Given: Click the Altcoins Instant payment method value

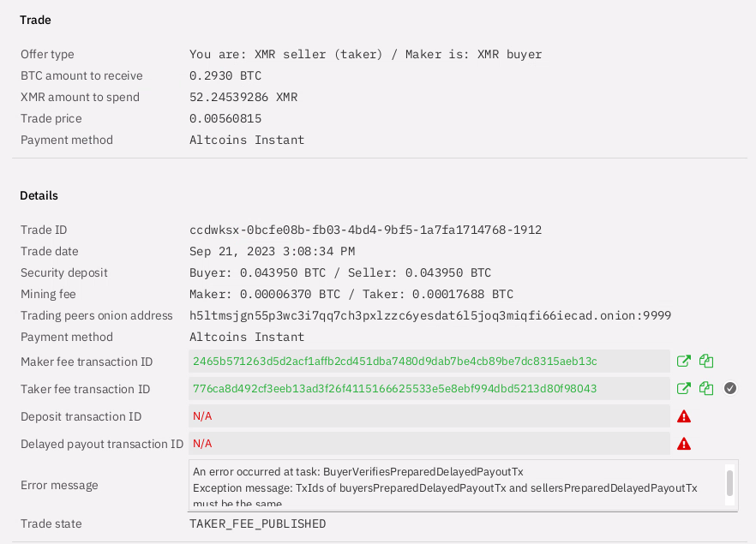Looking at the screenshot, I should coord(246,140).
